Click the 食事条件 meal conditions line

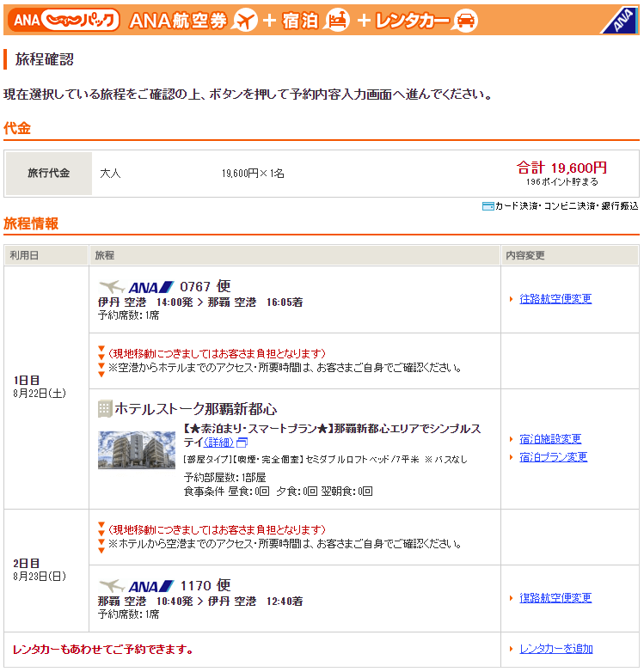point(278,492)
